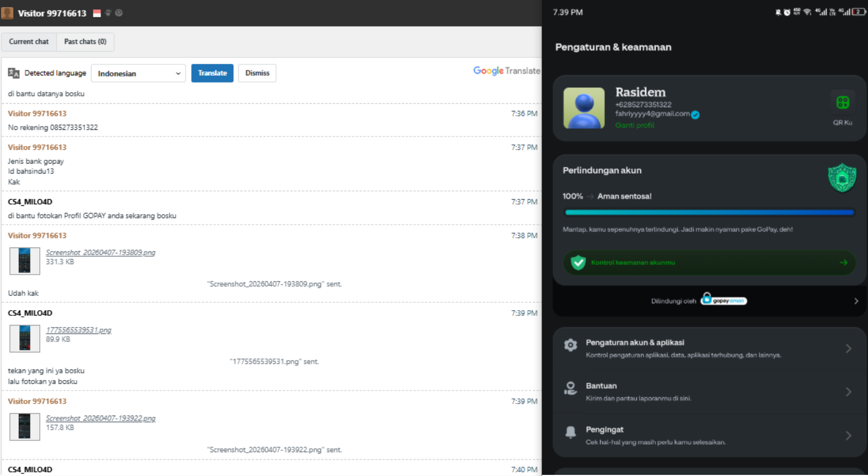This screenshot has width=868, height=476.
Task: Click the Visitor 99716613 title text
Action: [52, 13]
